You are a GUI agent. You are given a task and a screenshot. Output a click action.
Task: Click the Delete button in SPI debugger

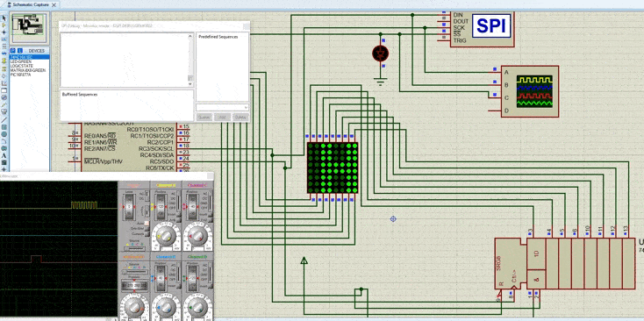[240, 117]
